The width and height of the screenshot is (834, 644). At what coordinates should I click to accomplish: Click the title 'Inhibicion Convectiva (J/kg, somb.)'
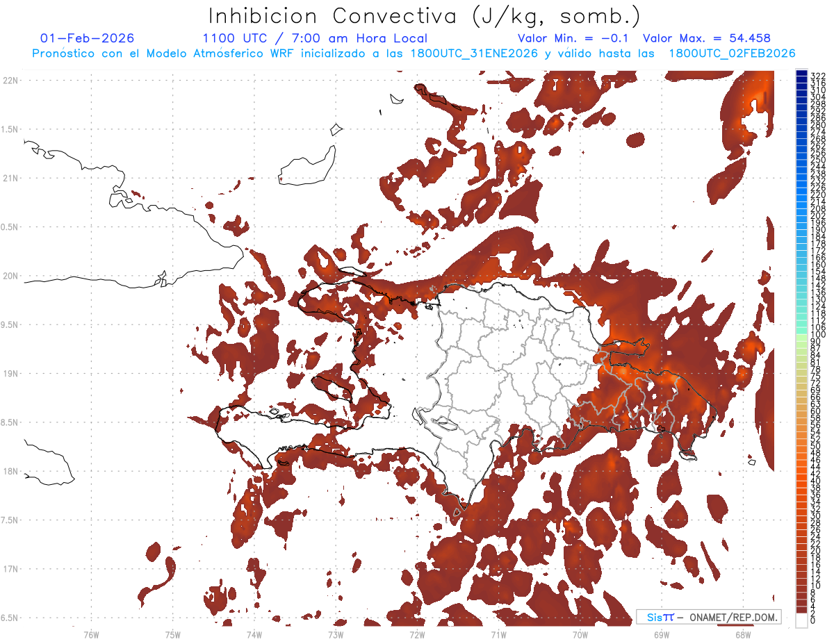(x=425, y=16)
